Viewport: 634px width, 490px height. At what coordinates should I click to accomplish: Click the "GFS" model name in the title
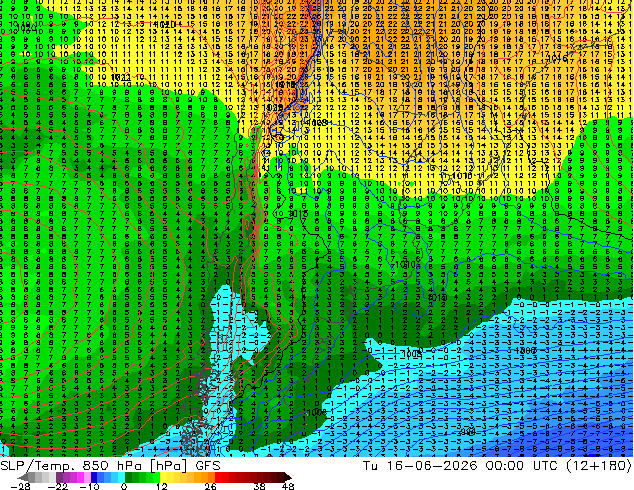[x=208, y=466]
